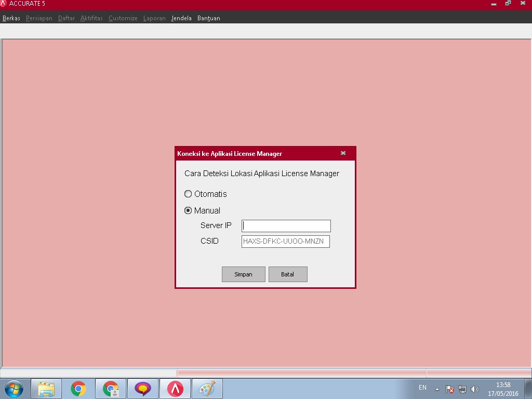Image resolution: width=532 pixels, height=399 pixels.
Task: Open the Jendela menu
Action: 181,18
